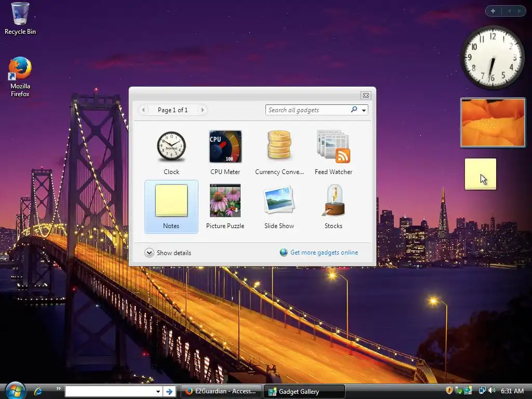The image size is (532, 399).
Task: Go to previous gadget gallery page
Action: tap(143, 110)
